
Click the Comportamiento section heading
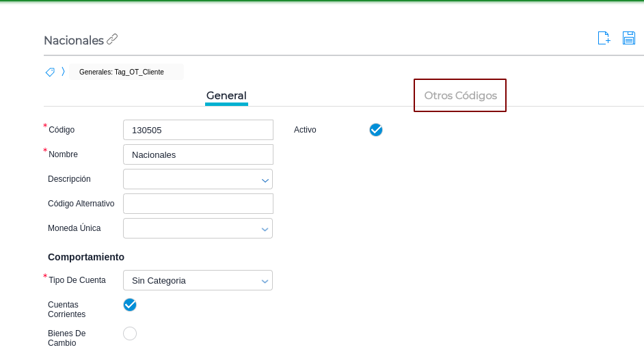(86, 257)
